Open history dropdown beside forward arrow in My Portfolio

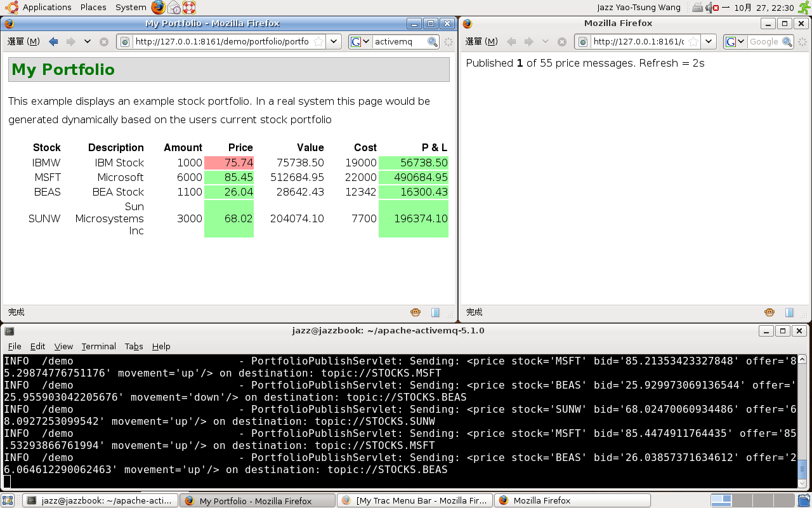87,42
